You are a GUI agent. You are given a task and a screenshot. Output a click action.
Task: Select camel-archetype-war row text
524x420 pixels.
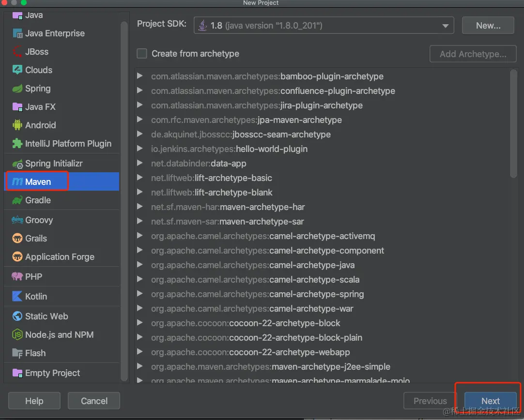tap(252, 309)
